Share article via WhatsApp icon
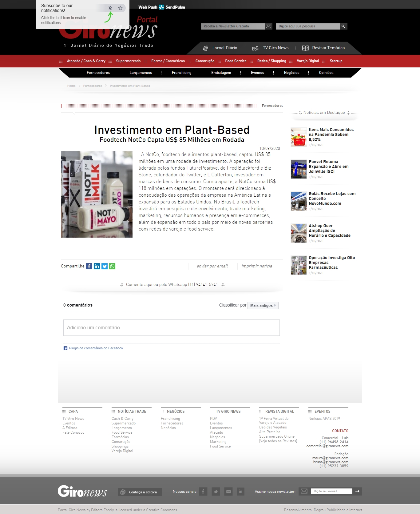Image resolution: width=420 pixels, height=514 pixels. (112, 266)
